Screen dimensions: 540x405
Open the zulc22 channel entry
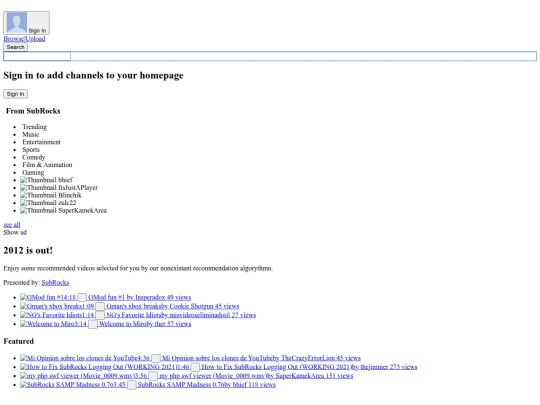pyautogui.click(x=48, y=202)
